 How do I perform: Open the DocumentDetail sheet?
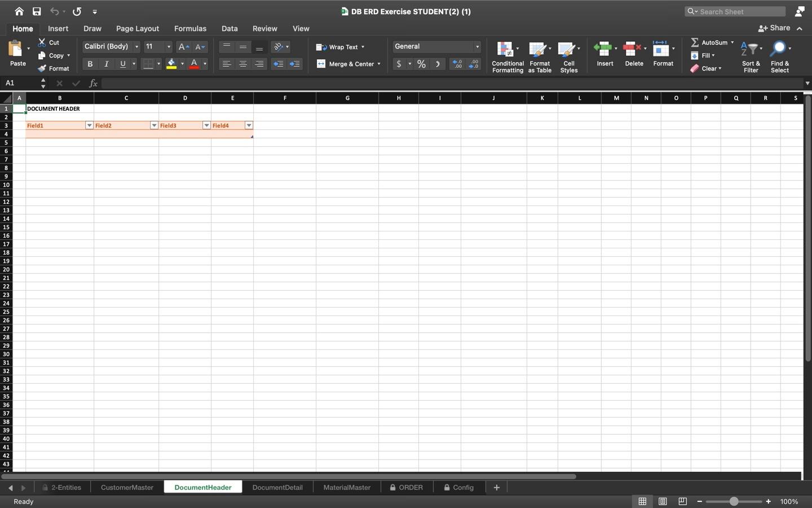tap(277, 487)
